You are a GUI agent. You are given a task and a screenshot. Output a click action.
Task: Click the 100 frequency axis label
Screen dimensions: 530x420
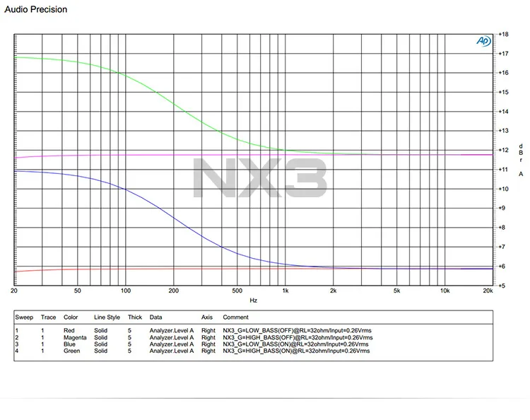(x=126, y=291)
